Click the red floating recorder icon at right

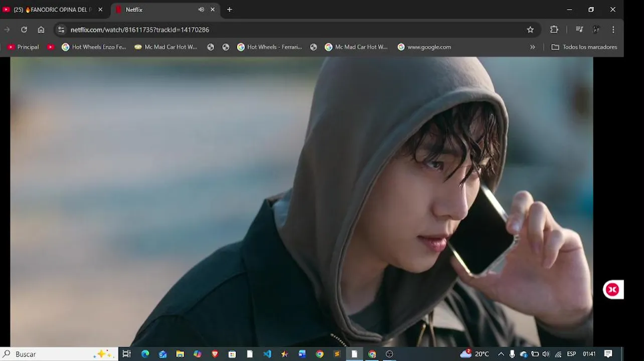pos(612,289)
